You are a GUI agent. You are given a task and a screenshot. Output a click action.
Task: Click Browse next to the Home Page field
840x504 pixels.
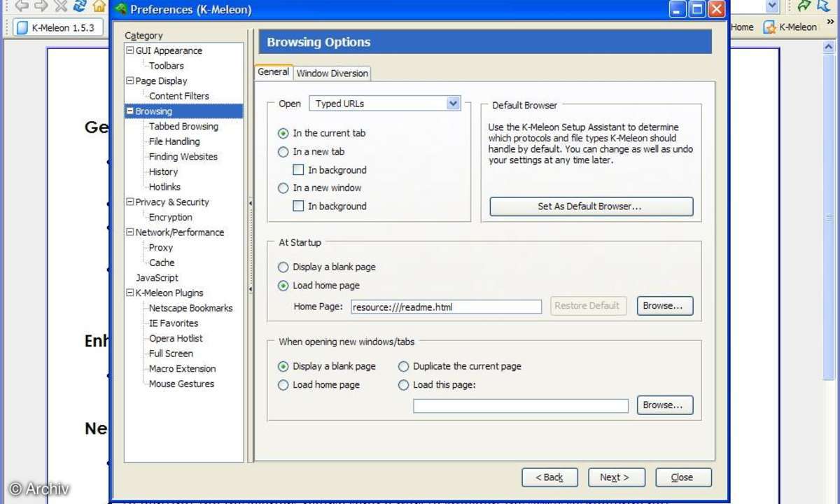click(665, 306)
